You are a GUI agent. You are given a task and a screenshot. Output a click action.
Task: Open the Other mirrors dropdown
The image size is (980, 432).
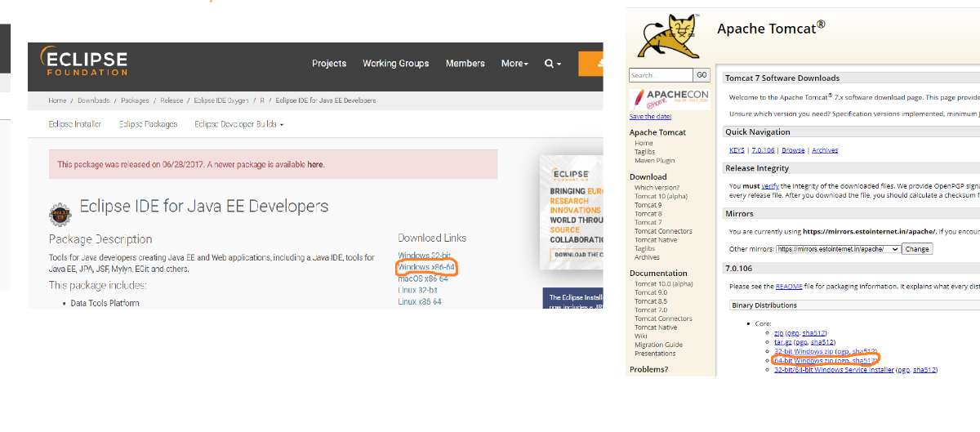click(838, 249)
